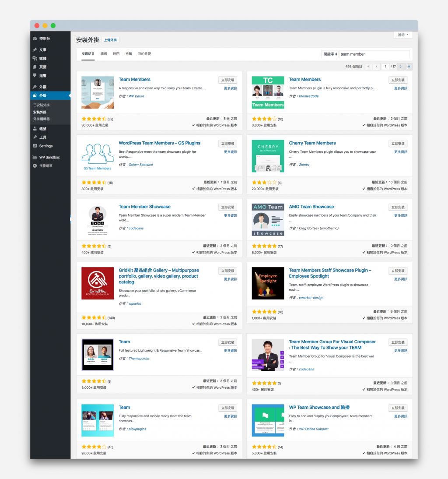This screenshot has height=479, width=448.
Task: Install WP Team Showcase and 輪播
Action: click(x=398, y=408)
